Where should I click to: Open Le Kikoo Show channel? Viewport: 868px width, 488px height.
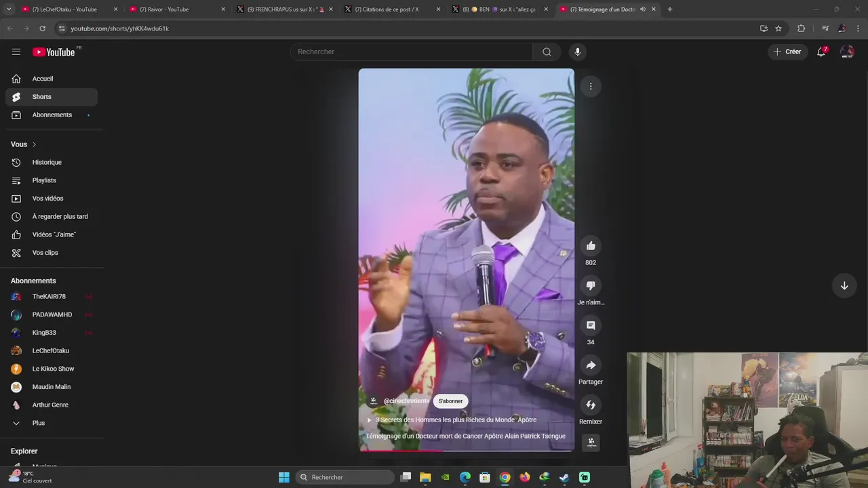click(x=52, y=369)
